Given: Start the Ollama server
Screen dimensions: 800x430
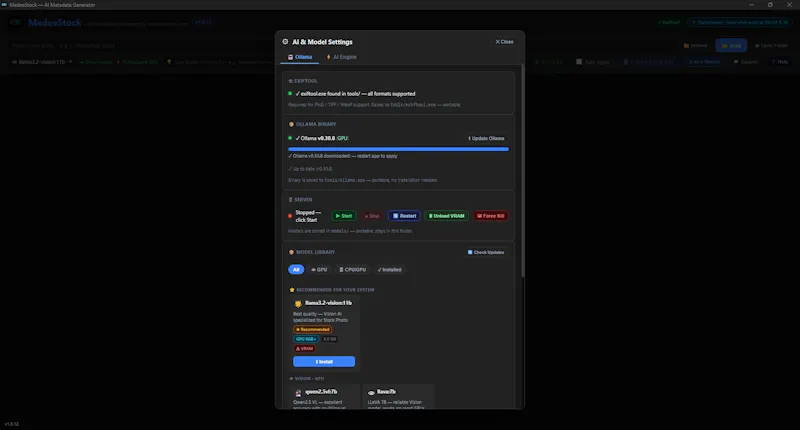Looking at the screenshot, I should pos(343,216).
